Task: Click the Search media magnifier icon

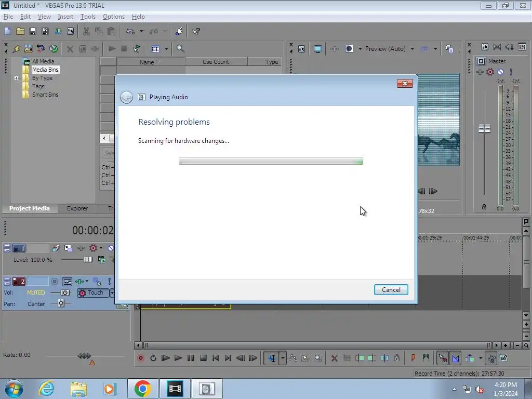Action: pos(180,48)
